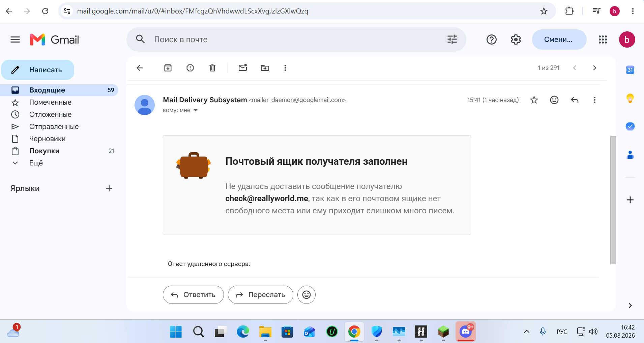Open File Explorer from taskbar
The height and width of the screenshot is (343, 644).
point(265,332)
